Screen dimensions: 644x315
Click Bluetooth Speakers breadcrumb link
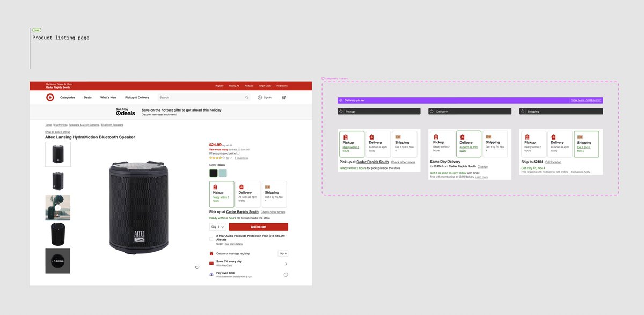(x=112, y=124)
